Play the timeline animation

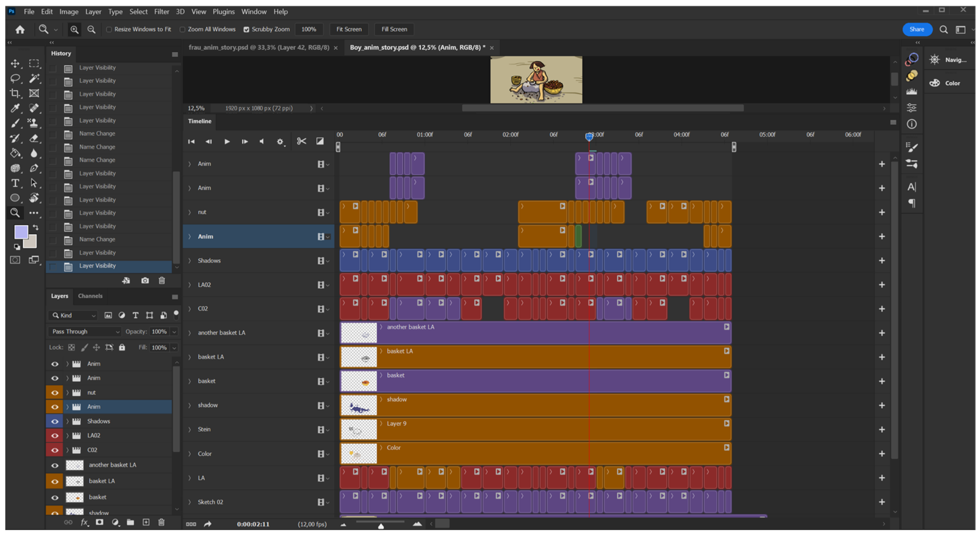(227, 141)
